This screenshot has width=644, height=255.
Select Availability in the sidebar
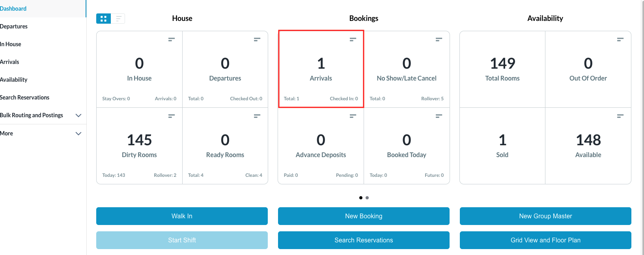(x=14, y=80)
